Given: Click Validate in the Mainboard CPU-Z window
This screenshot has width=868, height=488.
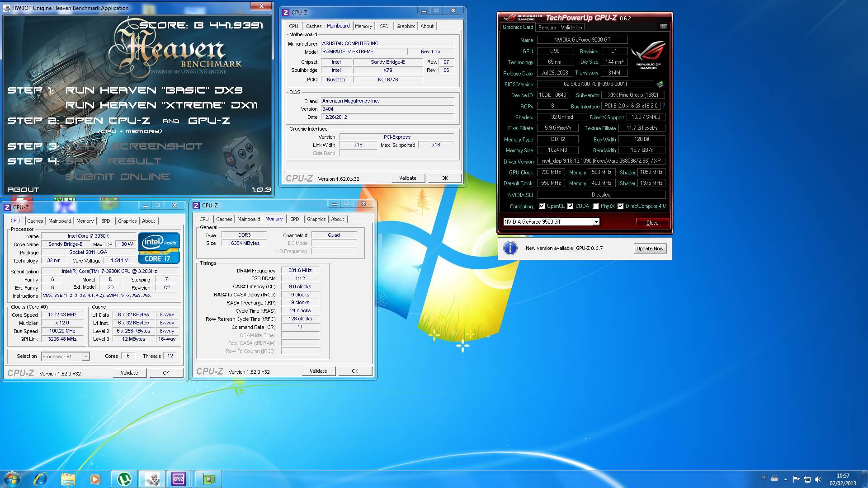Looking at the screenshot, I should 408,178.
